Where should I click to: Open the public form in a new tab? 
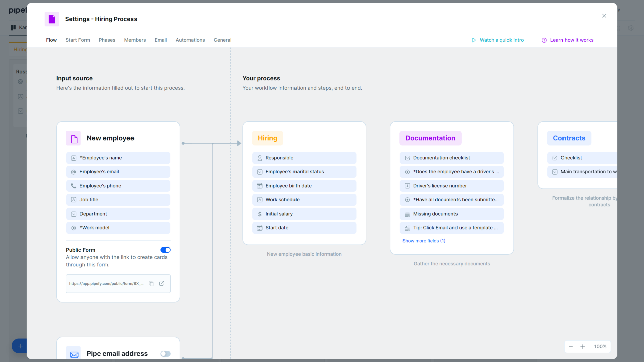point(162,283)
